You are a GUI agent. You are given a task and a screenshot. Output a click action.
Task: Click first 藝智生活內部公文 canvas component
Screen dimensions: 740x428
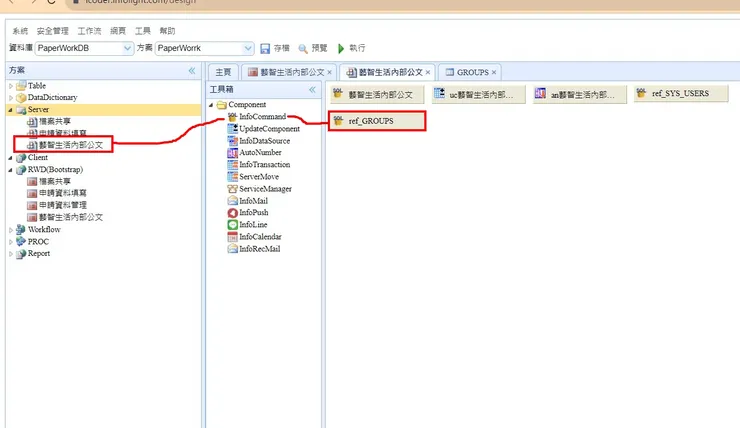click(377, 94)
